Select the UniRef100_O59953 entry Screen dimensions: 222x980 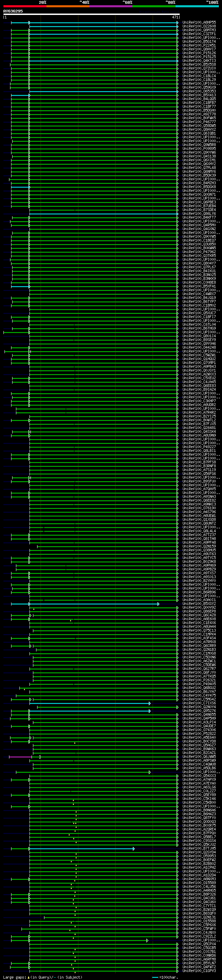(x=199, y=856)
